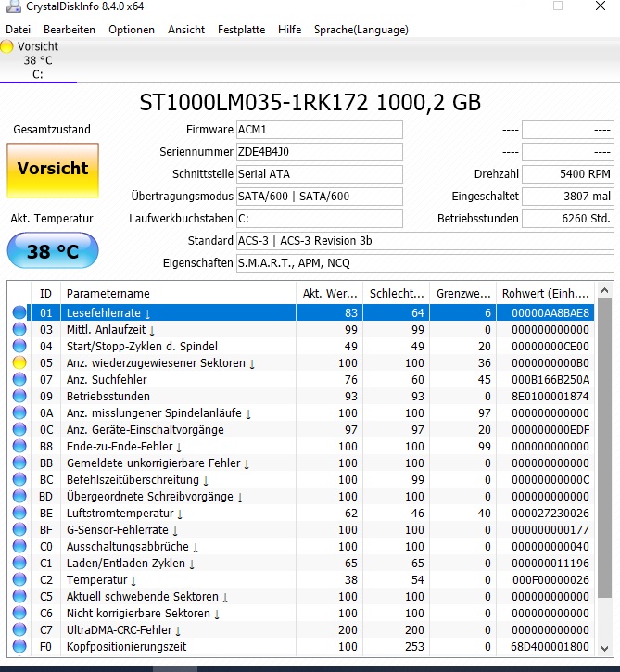Viewport: 620px width, 672px height.
Task: Click the status icon for Befehlszeitüberschreitung
Action: pos(19,479)
